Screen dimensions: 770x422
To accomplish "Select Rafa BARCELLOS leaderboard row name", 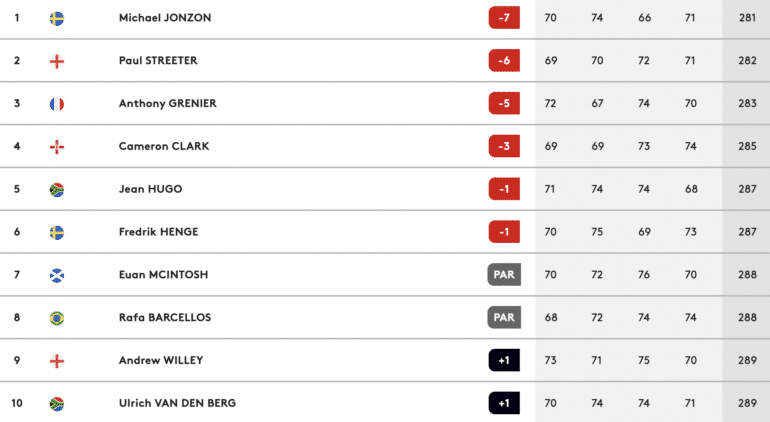I will (x=164, y=318).
